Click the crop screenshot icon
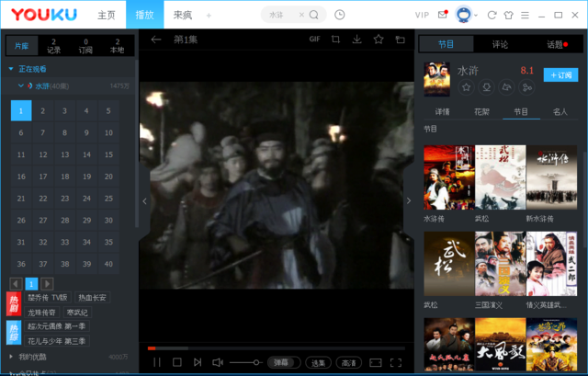588x376 pixels. coord(335,39)
